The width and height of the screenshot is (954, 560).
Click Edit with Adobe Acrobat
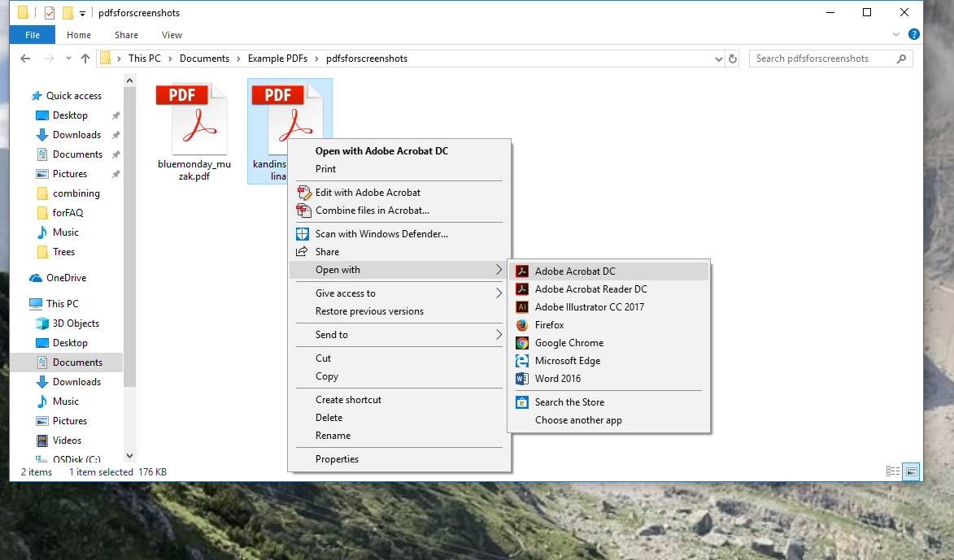(x=399, y=193)
